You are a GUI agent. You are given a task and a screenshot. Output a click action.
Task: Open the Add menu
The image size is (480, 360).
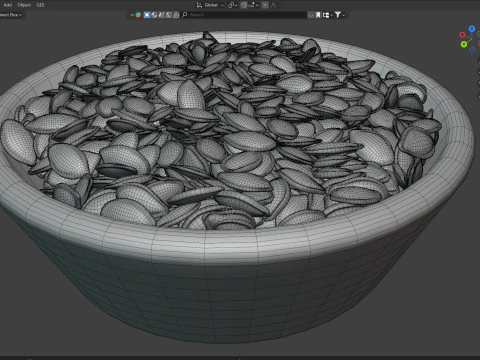point(8,5)
